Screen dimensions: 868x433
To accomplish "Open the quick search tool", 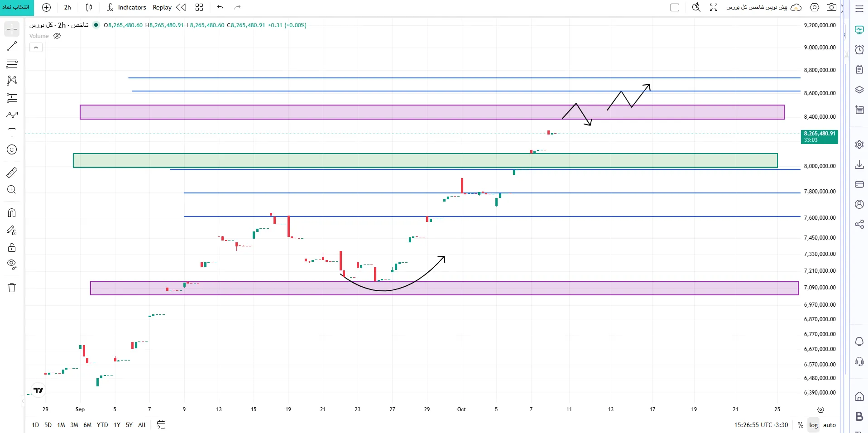I will pyautogui.click(x=696, y=7).
